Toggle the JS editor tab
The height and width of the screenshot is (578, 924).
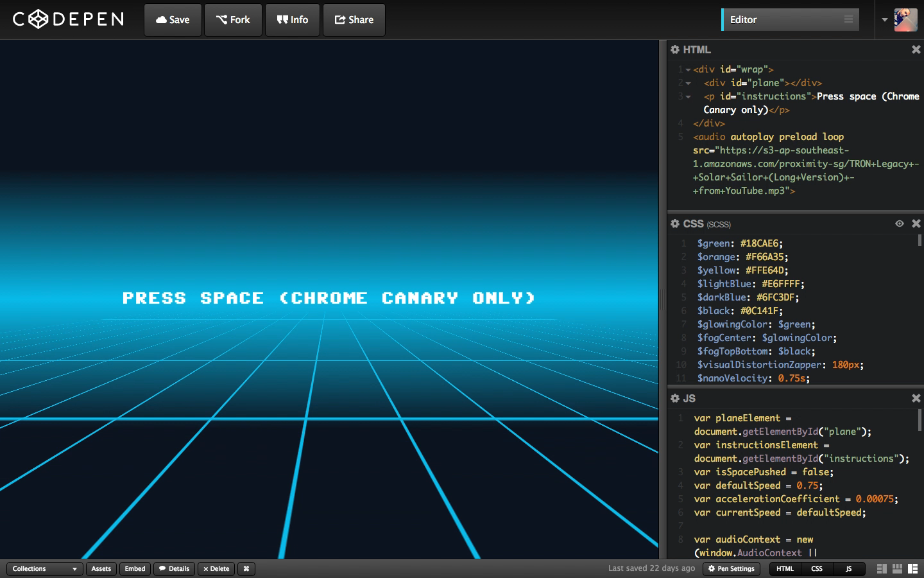pyautogui.click(x=849, y=568)
